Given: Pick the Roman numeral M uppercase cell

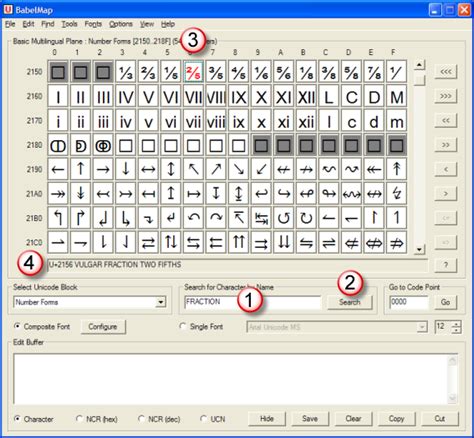Looking at the screenshot, I should [396, 97].
